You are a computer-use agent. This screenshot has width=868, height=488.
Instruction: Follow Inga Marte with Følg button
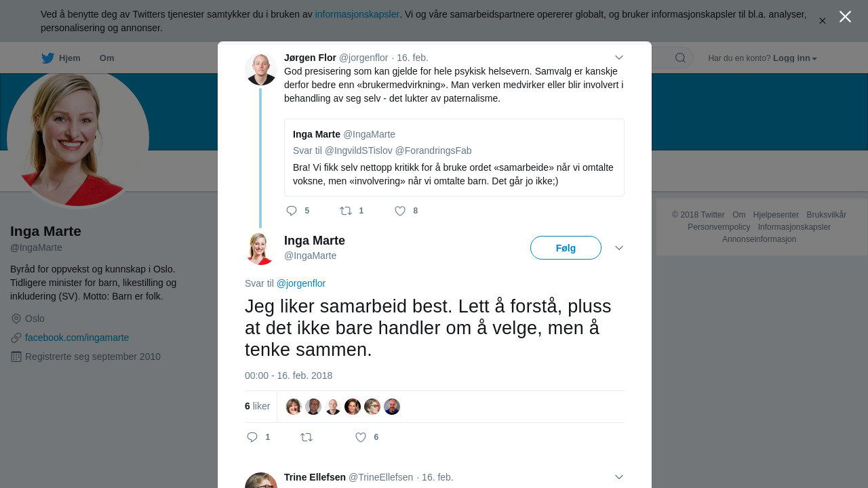point(566,248)
